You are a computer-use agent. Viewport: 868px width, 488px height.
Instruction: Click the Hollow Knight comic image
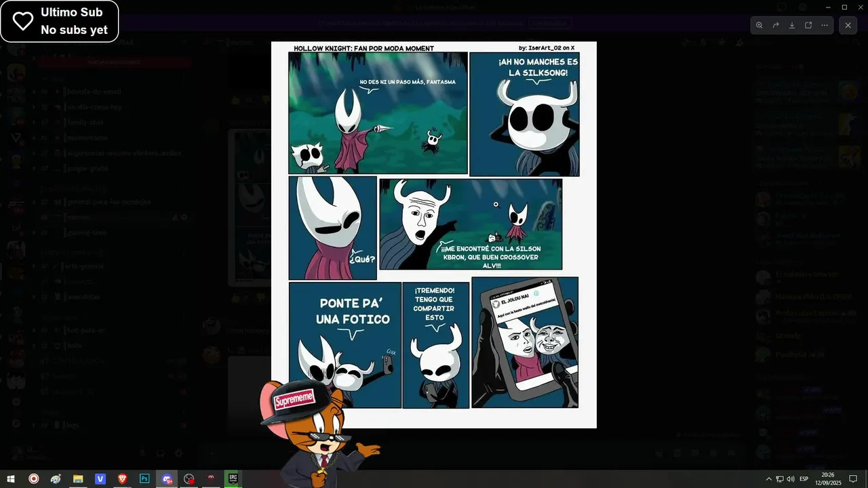click(434, 235)
